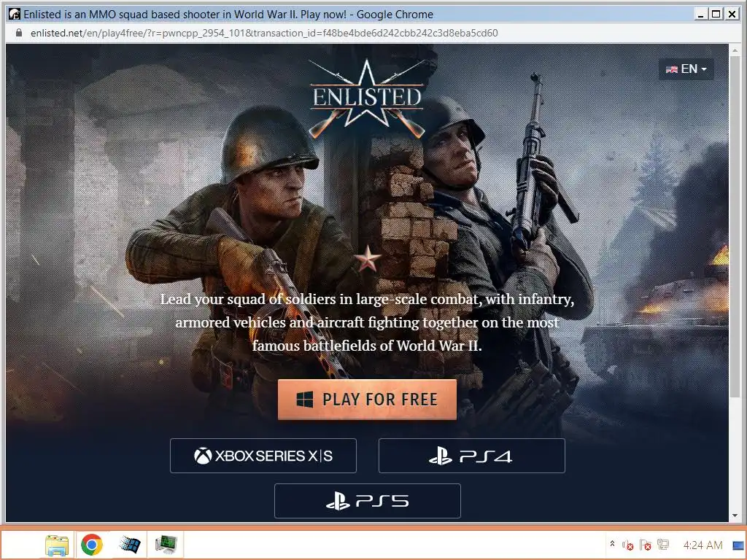Open File Explorer from the taskbar

(57, 545)
